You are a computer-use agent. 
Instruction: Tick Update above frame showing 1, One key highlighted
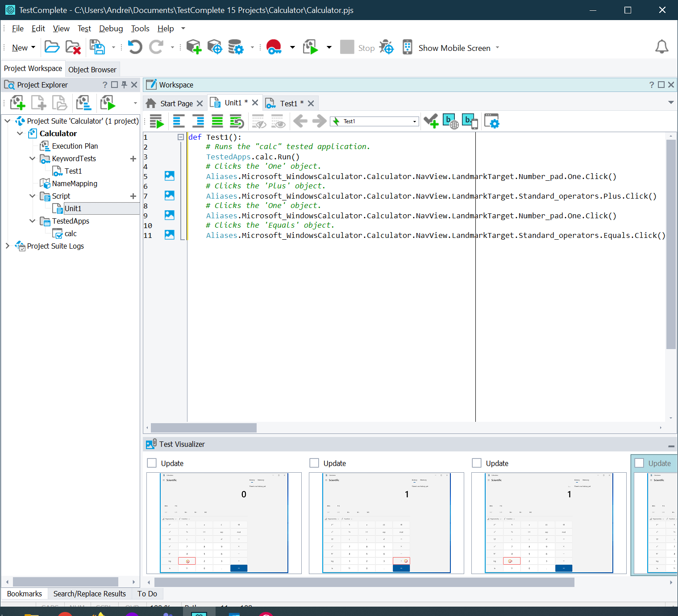pyautogui.click(x=477, y=463)
